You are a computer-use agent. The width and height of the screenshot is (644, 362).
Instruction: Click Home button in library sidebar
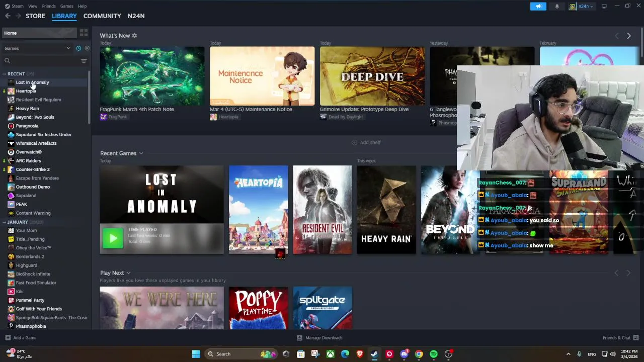click(x=39, y=33)
